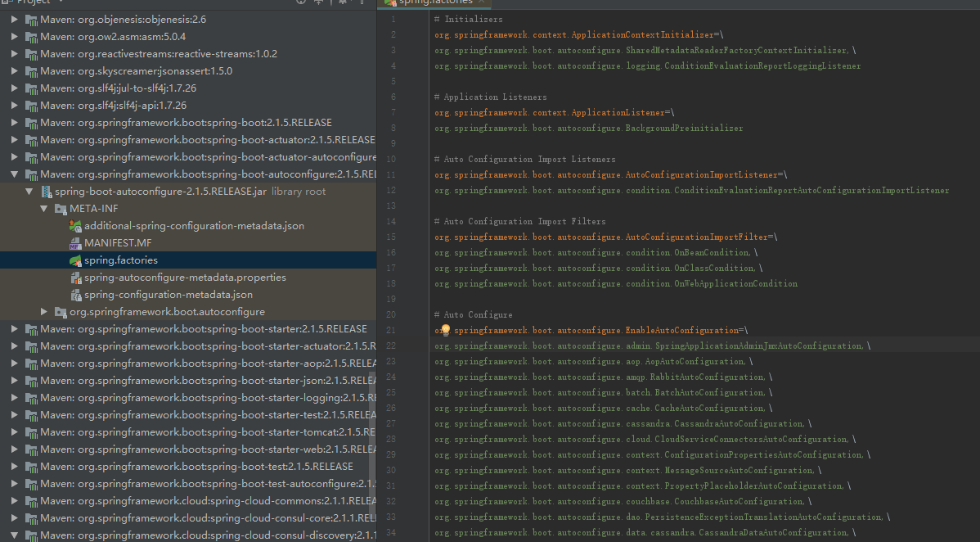Screen dimensions: 980x542
Task: Click the spring-autoconfigure-metadata.properties file icon
Action: [75, 278]
